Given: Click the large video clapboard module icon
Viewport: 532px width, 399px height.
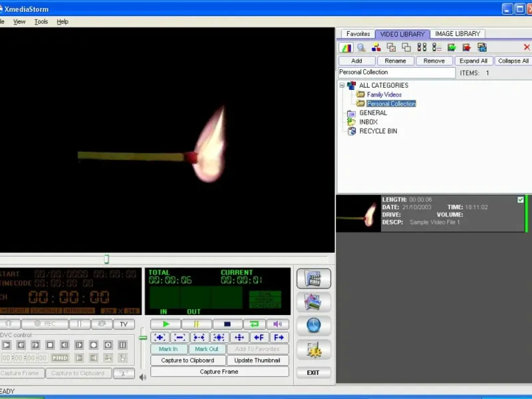Looking at the screenshot, I should coord(313,279).
